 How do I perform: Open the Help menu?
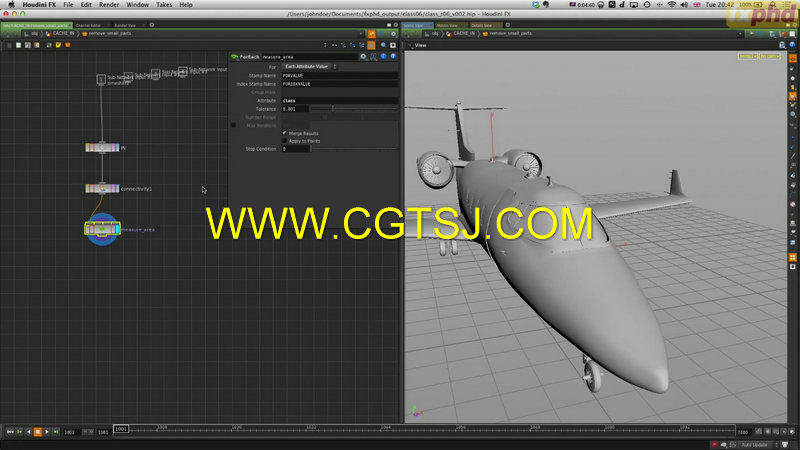(x=186, y=5)
